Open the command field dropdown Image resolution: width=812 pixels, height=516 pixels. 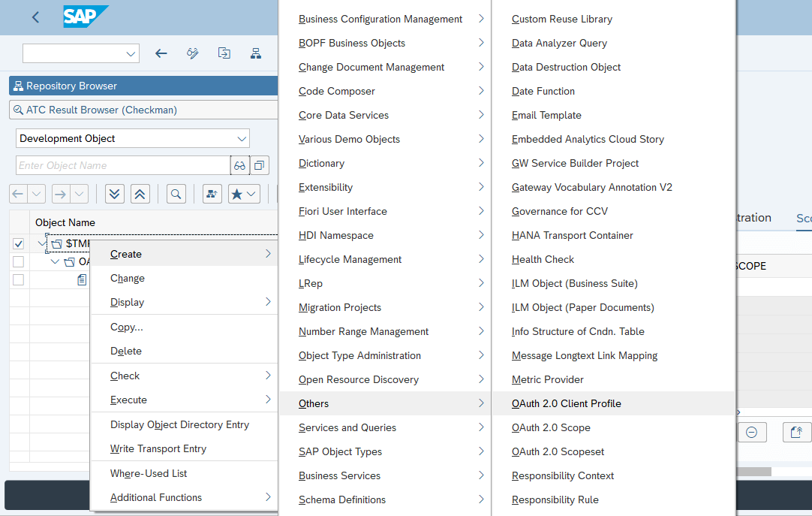click(131, 53)
